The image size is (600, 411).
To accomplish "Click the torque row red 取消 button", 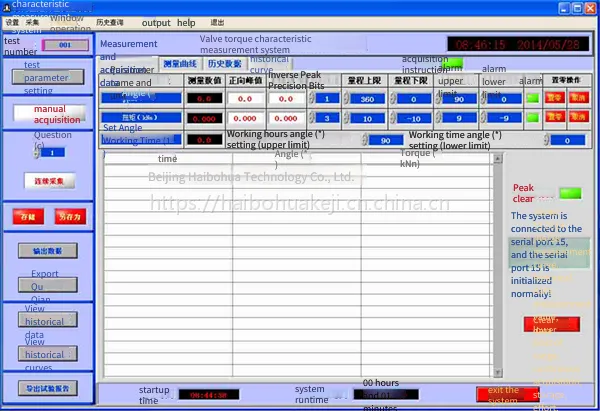I will [578, 116].
